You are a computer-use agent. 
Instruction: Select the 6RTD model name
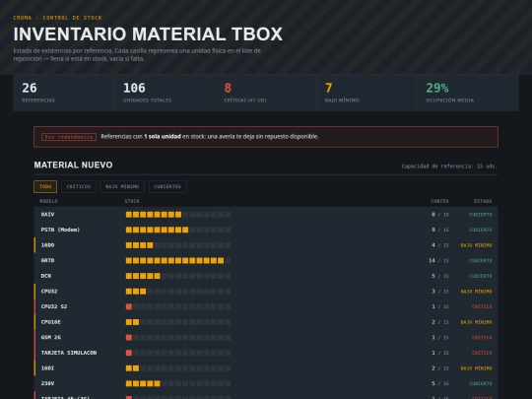[47, 260]
